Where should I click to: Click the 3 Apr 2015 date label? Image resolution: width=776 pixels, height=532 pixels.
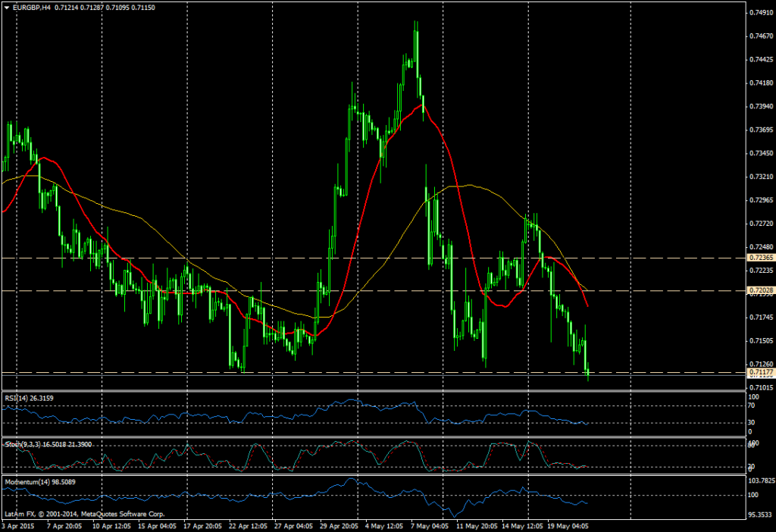point(17,524)
